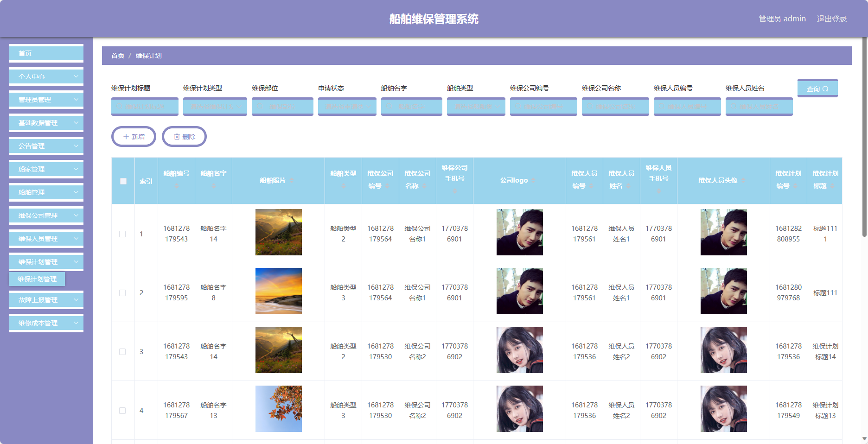Collapse 维保计划管理 sidebar menu
The image size is (868, 444).
46,262
